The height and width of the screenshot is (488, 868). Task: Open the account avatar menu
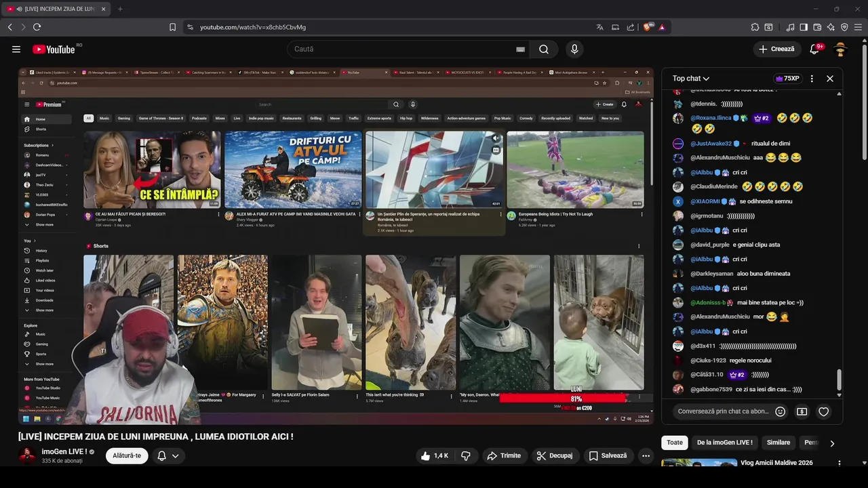pos(840,49)
